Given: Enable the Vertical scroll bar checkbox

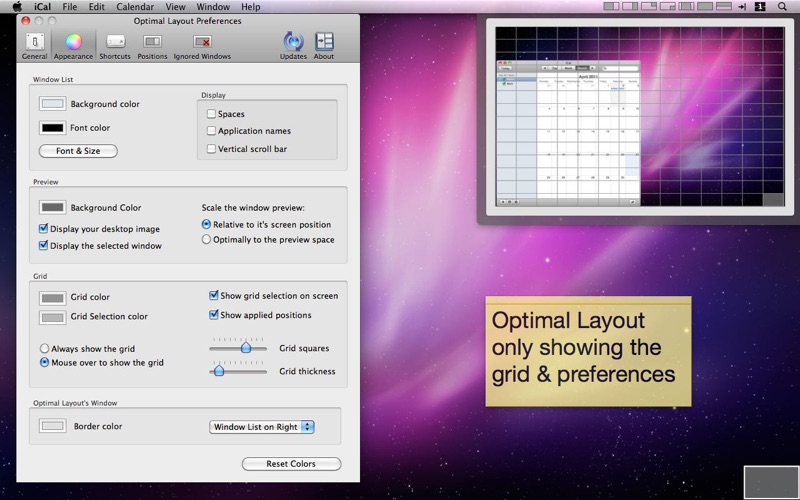Looking at the screenshot, I should tap(211, 148).
